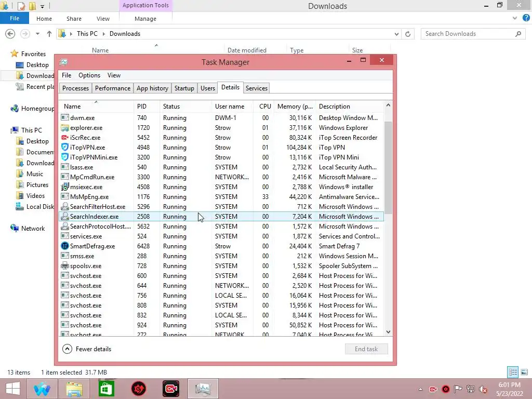Open the Windows Start button

click(13, 389)
